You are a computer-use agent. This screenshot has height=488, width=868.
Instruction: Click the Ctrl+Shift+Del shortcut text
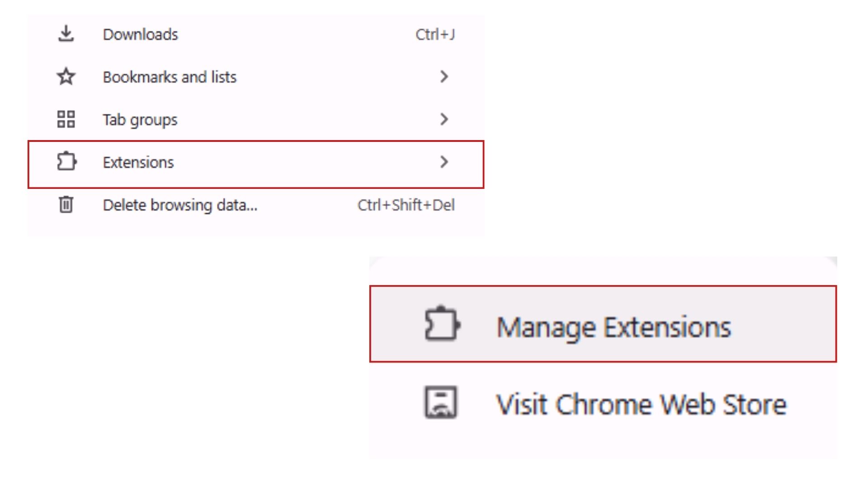tap(407, 205)
